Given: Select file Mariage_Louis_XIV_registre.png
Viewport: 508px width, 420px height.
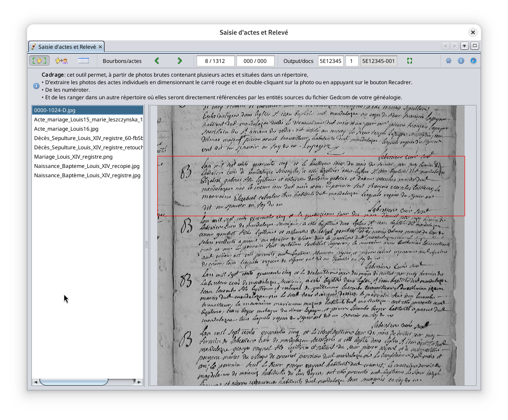Looking at the screenshot, I should tap(88, 156).
